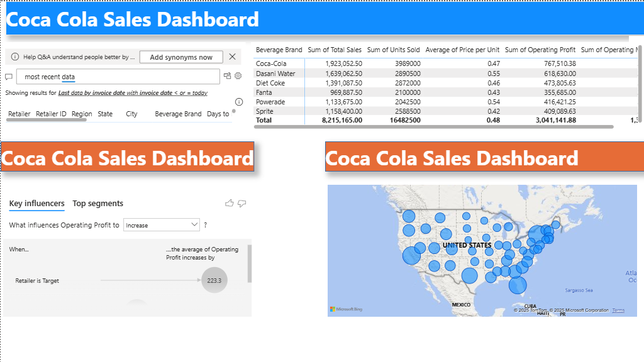
Task: Close the Add synonyms banner
Action: [233, 57]
